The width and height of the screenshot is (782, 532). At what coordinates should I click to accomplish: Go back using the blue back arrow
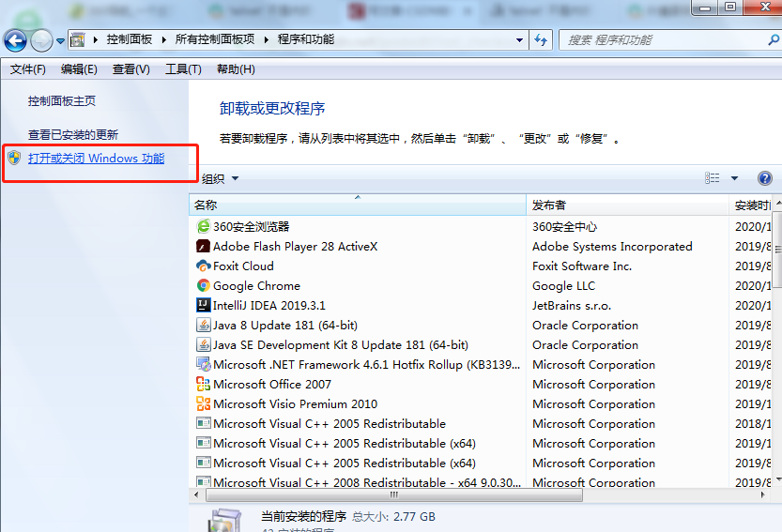pyautogui.click(x=15, y=40)
